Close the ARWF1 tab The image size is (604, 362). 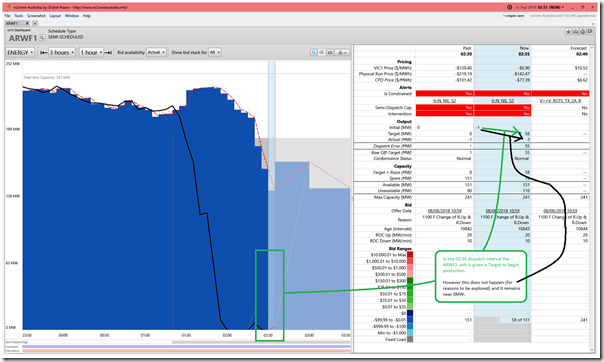27,23
